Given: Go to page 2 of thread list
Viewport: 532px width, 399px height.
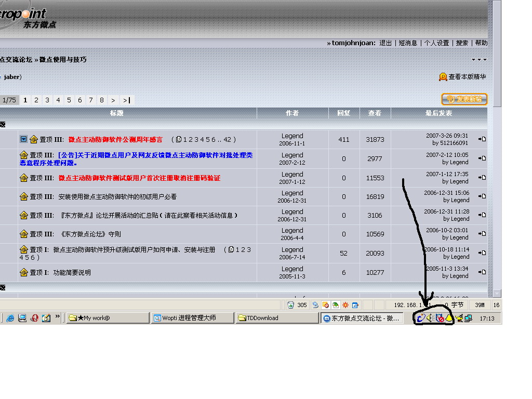Looking at the screenshot, I should tap(36, 100).
